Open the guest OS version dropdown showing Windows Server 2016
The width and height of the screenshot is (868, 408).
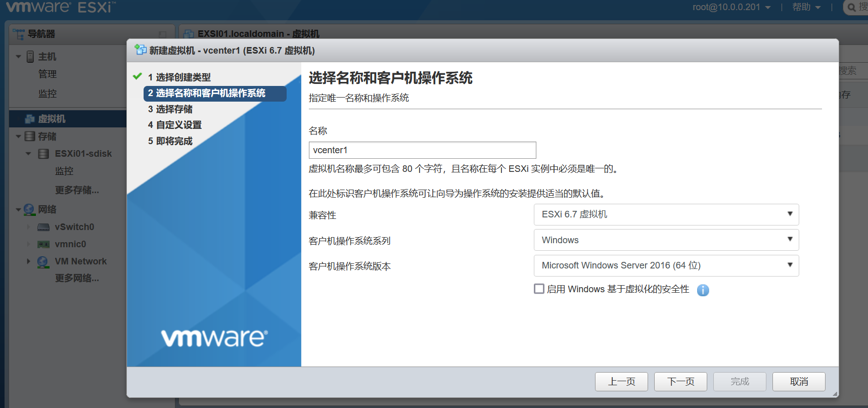coord(666,265)
